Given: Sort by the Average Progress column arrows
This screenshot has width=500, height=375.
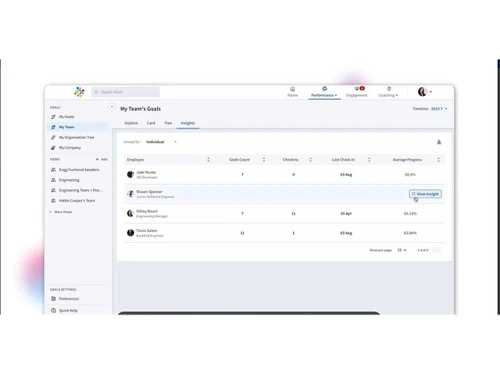Looking at the screenshot, I should [438, 160].
